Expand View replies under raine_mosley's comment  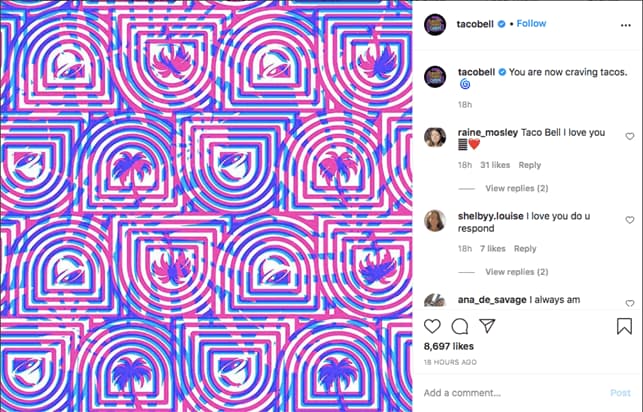pyautogui.click(x=517, y=188)
